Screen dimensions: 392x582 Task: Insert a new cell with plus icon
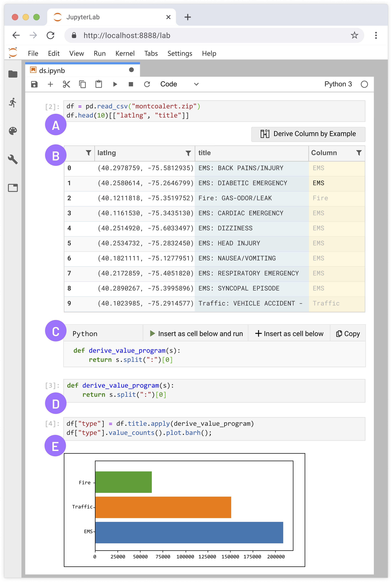pos(50,84)
